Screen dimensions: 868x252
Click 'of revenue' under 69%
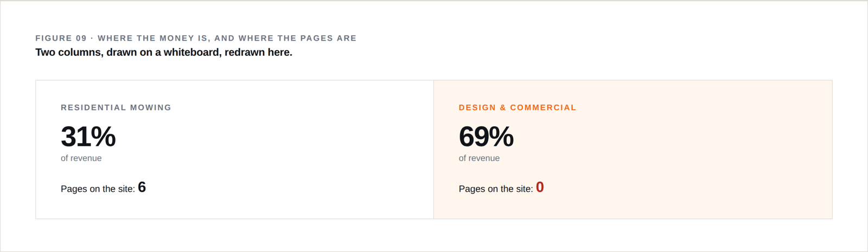(x=479, y=158)
